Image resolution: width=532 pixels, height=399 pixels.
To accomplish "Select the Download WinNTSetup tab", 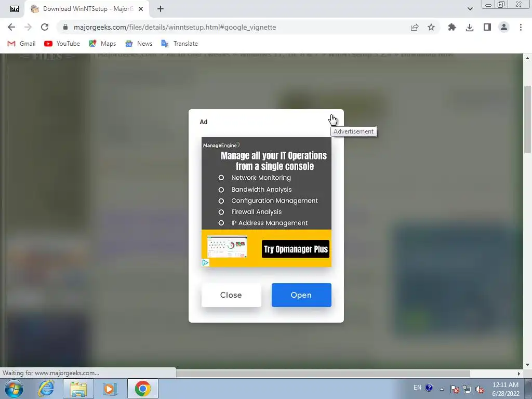I will click(x=87, y=9).
